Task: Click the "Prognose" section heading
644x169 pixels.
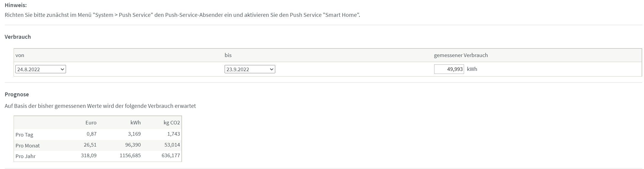Action: click(x=17, y=95)
